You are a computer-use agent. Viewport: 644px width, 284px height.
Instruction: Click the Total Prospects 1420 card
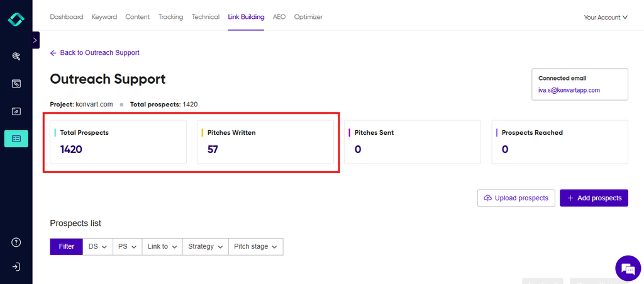[118, 142]
